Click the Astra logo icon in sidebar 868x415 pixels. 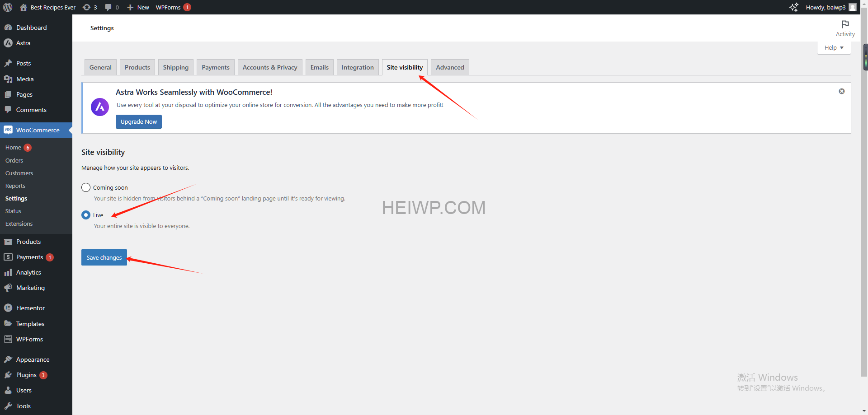point(8,43)
